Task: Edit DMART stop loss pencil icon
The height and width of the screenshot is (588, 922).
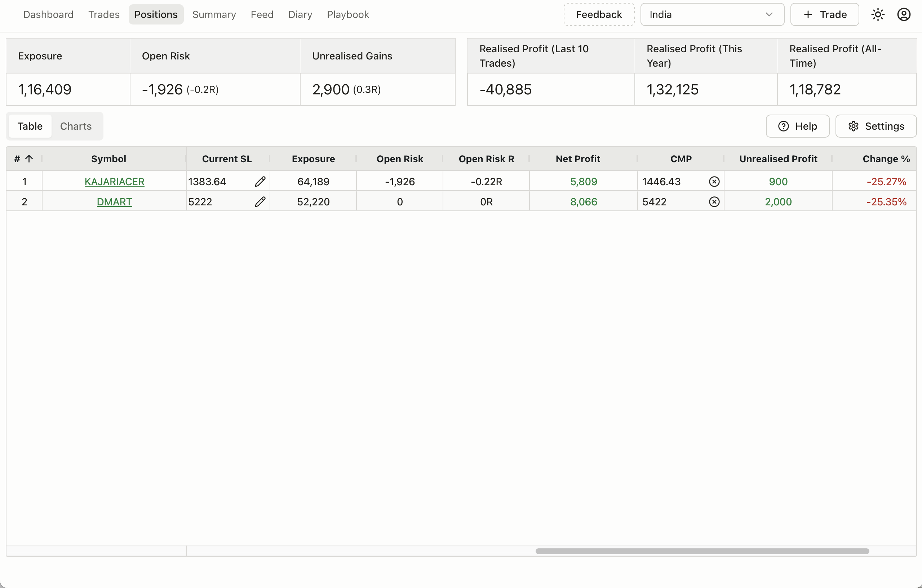Action: [260, 202]
